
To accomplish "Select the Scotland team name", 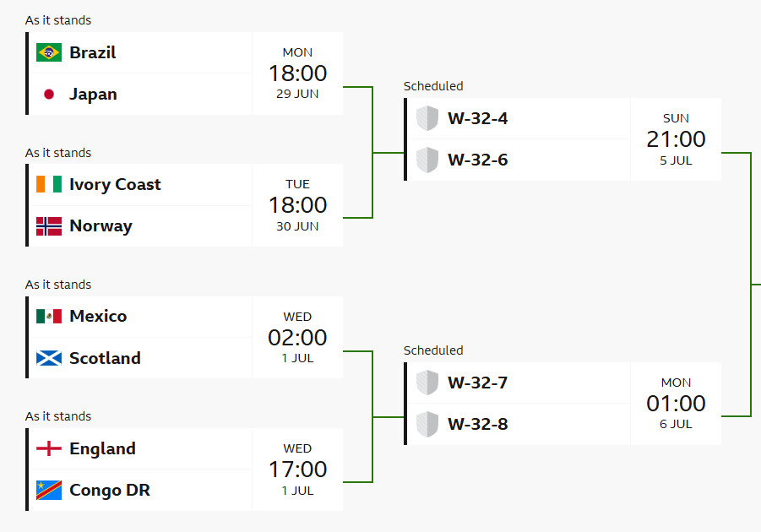I will coord(105,358).
